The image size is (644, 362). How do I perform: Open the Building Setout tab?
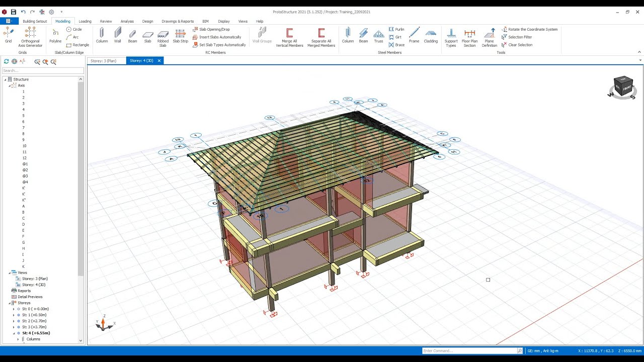point(35,21)
